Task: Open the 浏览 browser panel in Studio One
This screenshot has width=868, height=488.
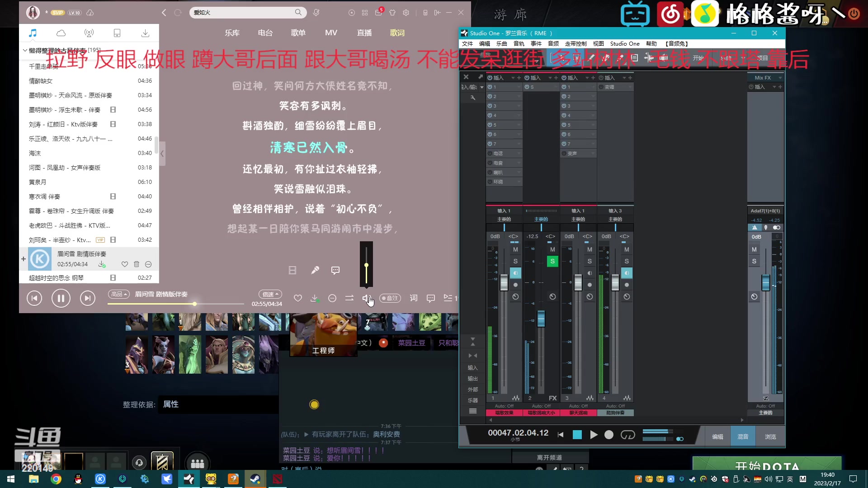Action: (x=770, y=437)
